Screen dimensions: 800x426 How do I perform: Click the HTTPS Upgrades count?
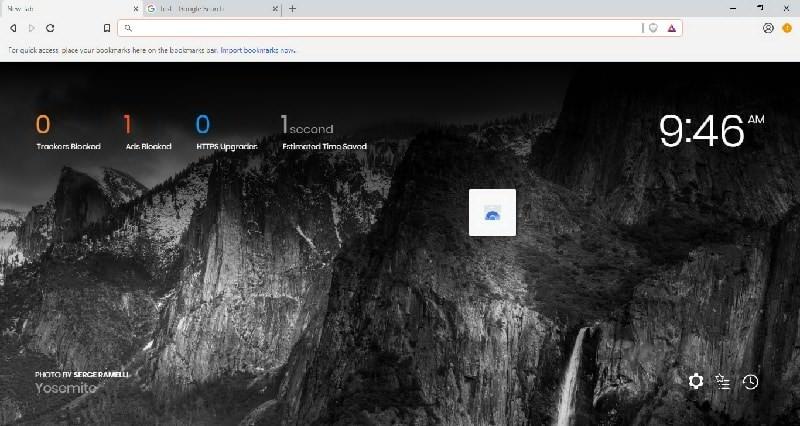[x=203, y=124]
